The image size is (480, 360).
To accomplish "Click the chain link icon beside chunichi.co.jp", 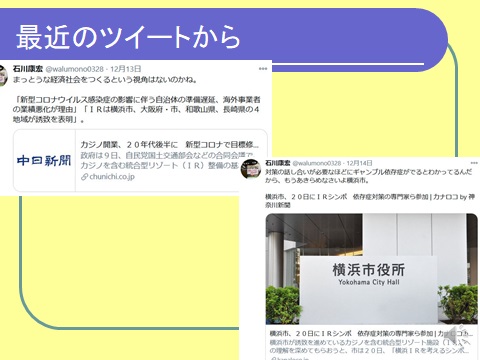I will [x=85, y=177].
